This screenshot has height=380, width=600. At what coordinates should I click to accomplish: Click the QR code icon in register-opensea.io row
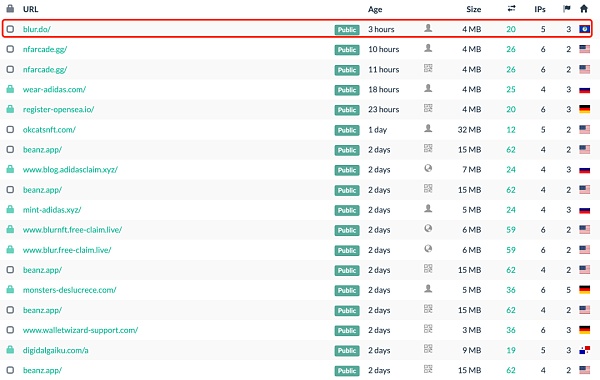tap(428, 108)
